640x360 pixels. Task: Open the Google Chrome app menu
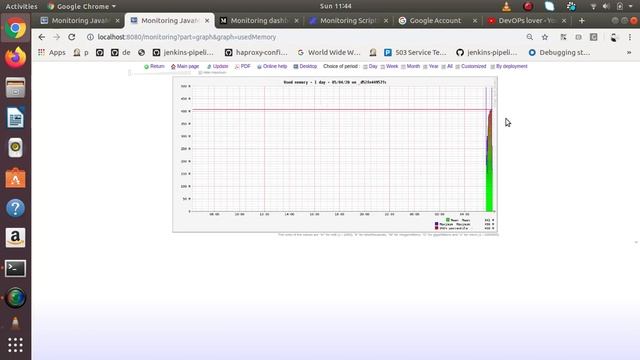coord(82,6)
